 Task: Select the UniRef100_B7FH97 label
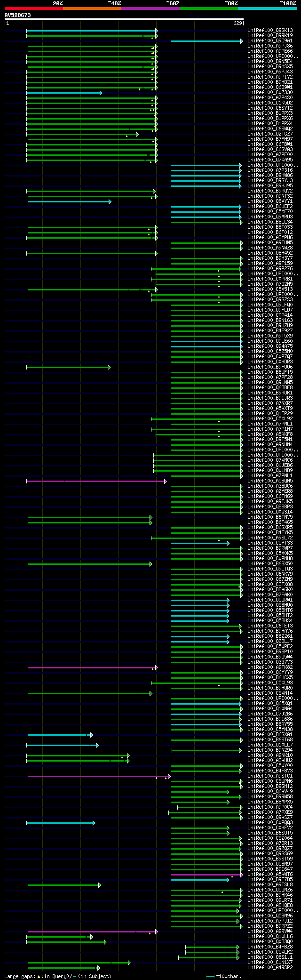pyautogui.click(x=270, y=139)
